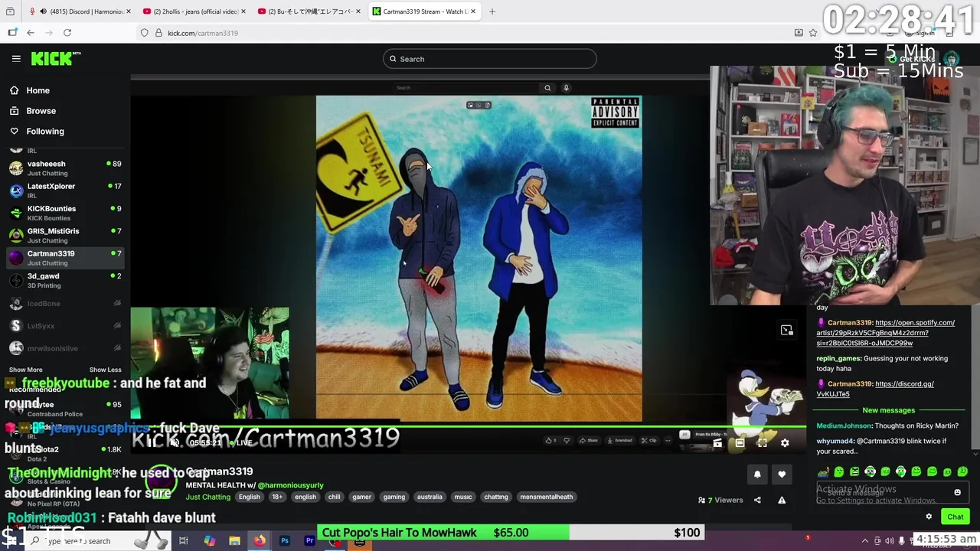Open Task View from taskbar

(184, 541)
